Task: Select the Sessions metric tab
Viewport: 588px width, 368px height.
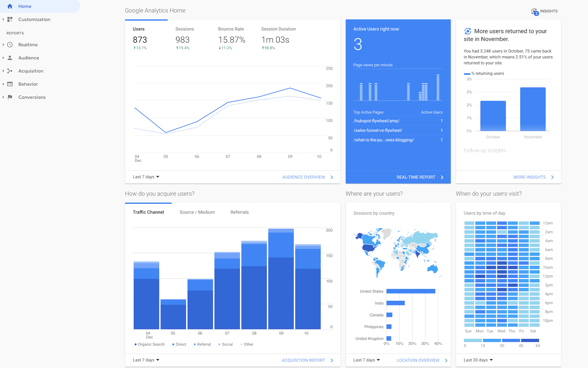Action: point(184,39)
